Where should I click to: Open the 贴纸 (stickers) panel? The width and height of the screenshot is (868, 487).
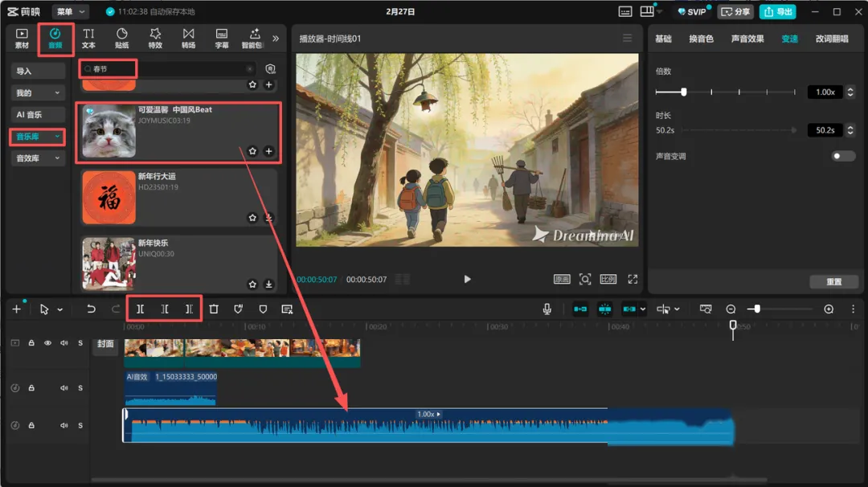[x=122, y=38]
